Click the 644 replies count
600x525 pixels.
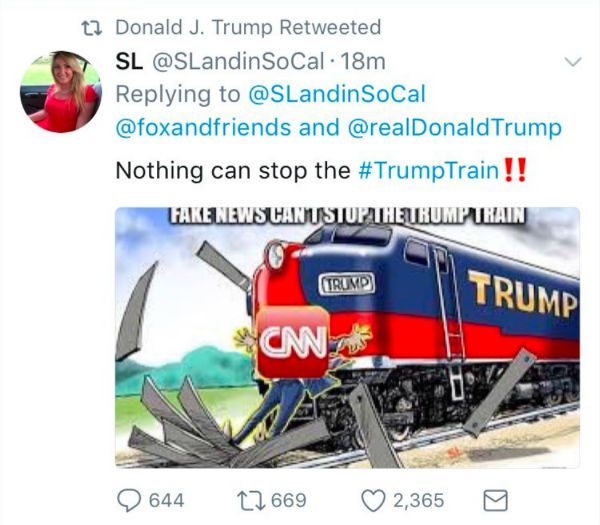(166, 499)
